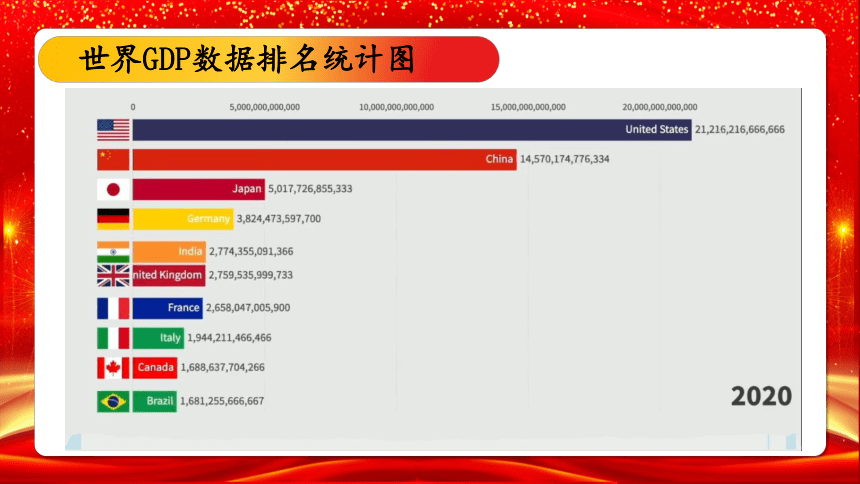The image size is (860, 484).
Task: Select the green Brazil bar
Action: (155, 401)
